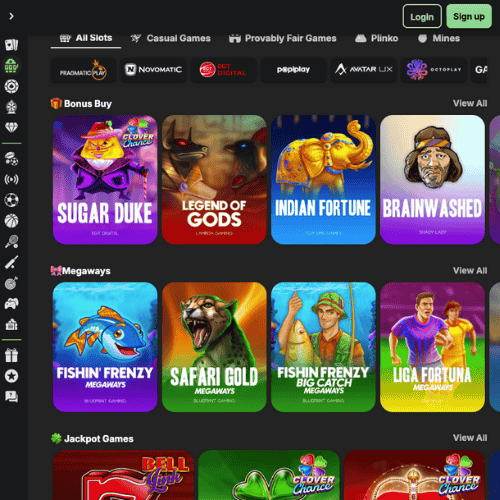Open the green clover Clover Chance game
500x500 pixels.
click(269, 475)
